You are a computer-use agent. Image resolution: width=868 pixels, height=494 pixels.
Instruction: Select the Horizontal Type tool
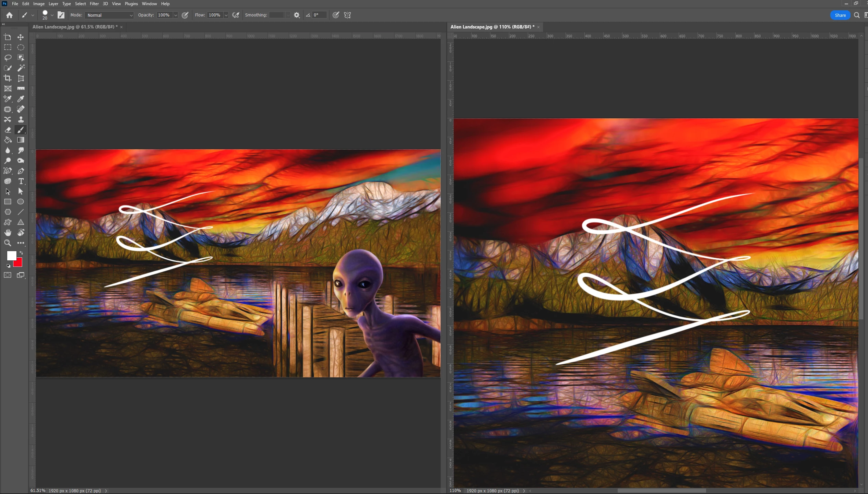point(21,181)
